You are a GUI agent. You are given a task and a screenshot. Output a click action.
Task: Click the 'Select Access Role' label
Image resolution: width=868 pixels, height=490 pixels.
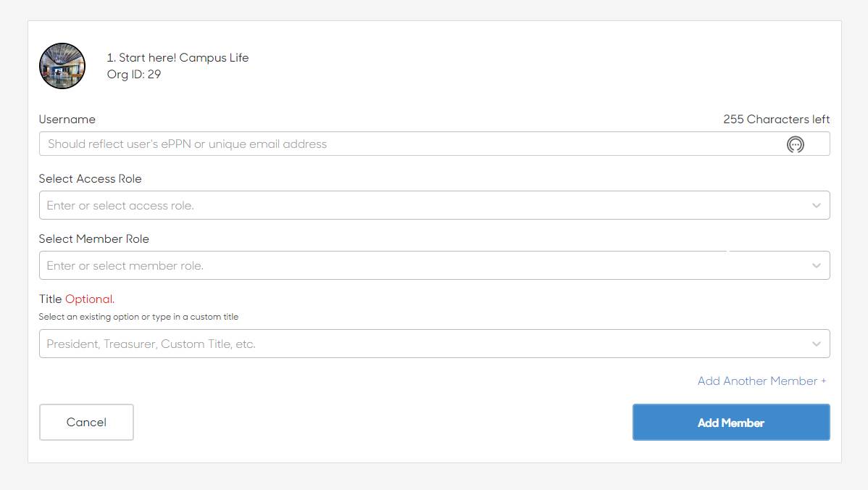click(91, 179)
